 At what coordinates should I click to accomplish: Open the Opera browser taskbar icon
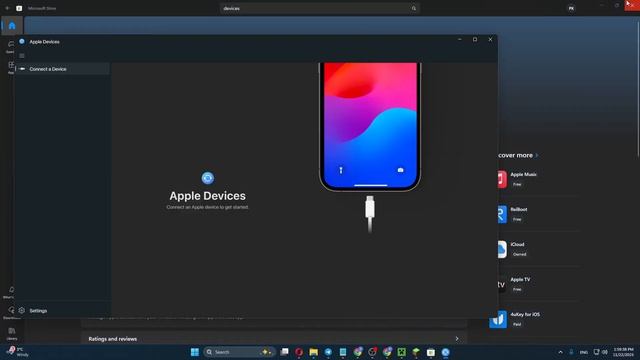click(x=299, y=352)
